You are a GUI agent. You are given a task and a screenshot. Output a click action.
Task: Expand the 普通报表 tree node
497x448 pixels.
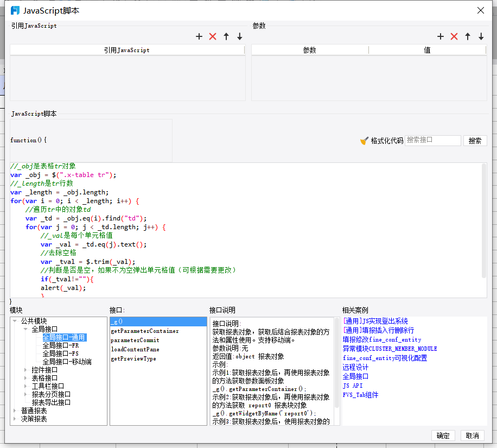[x=15, y=411]
